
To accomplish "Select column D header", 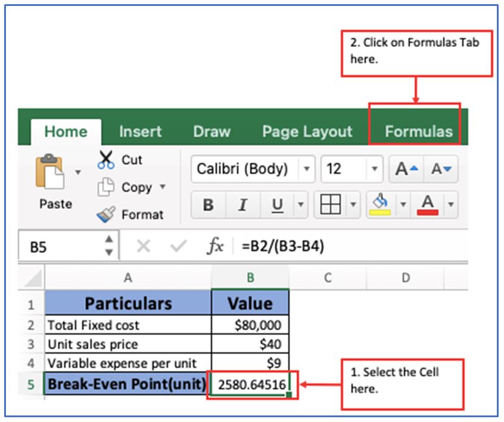I will pyautogui.click(x=406, y=278).
